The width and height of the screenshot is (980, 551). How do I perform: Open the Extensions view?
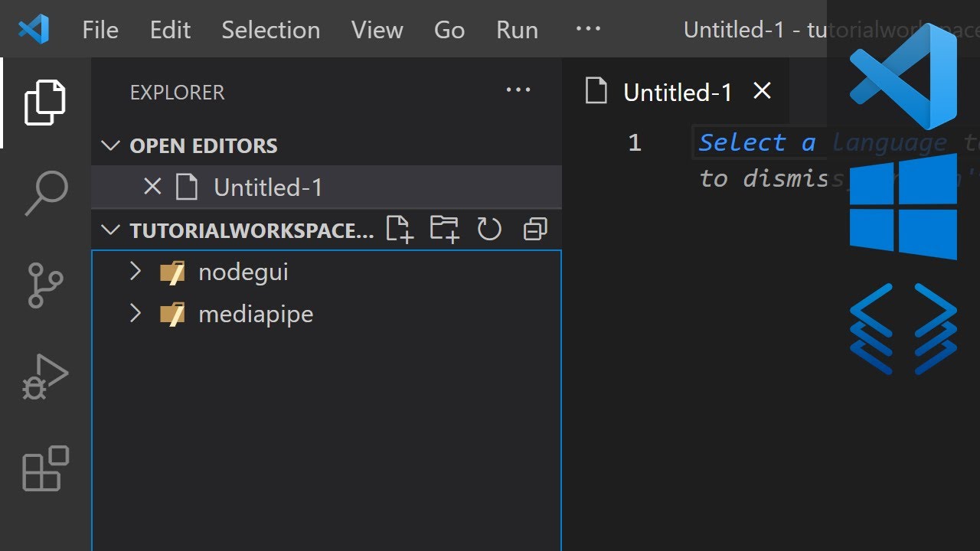point(45,468)
